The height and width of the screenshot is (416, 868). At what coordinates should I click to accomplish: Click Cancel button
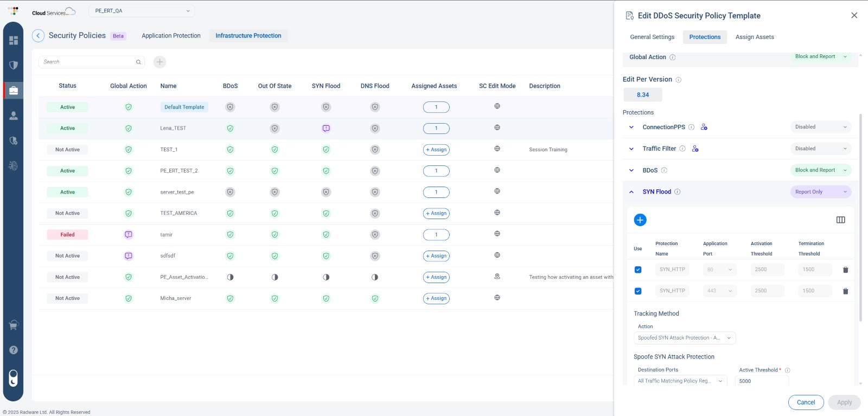(x=806, y=402)
